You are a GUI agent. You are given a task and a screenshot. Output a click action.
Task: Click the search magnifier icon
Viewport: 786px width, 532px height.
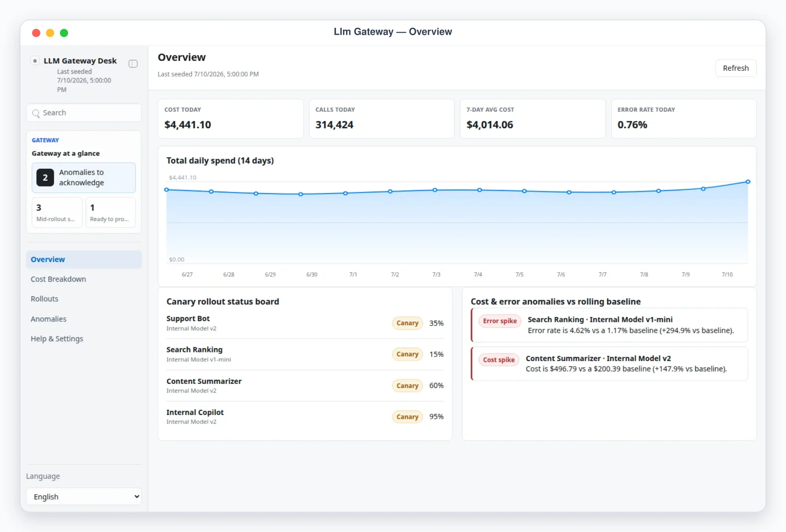(36, 113)
